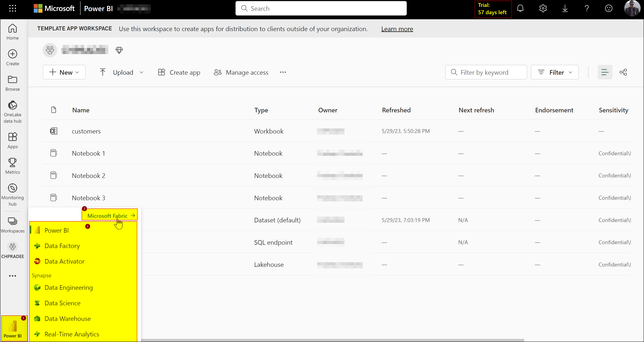The height and width of the screenshot is (342, 644).
Task: Open the Filter dropdown
Action: [x=555, y=72]
